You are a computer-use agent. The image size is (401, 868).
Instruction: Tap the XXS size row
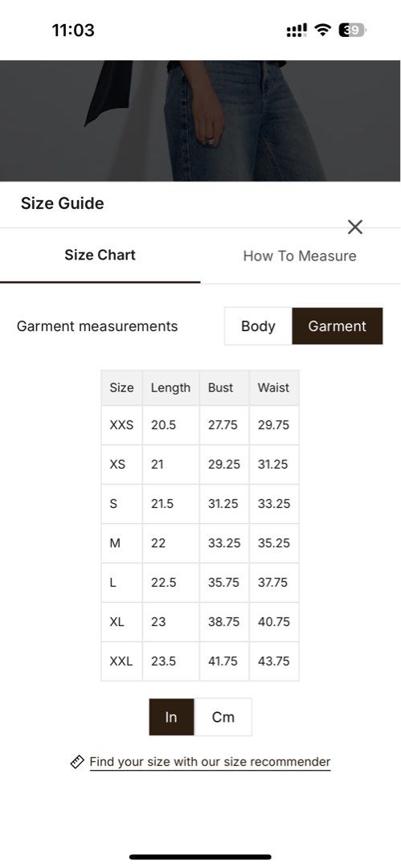tap(200, 425)
